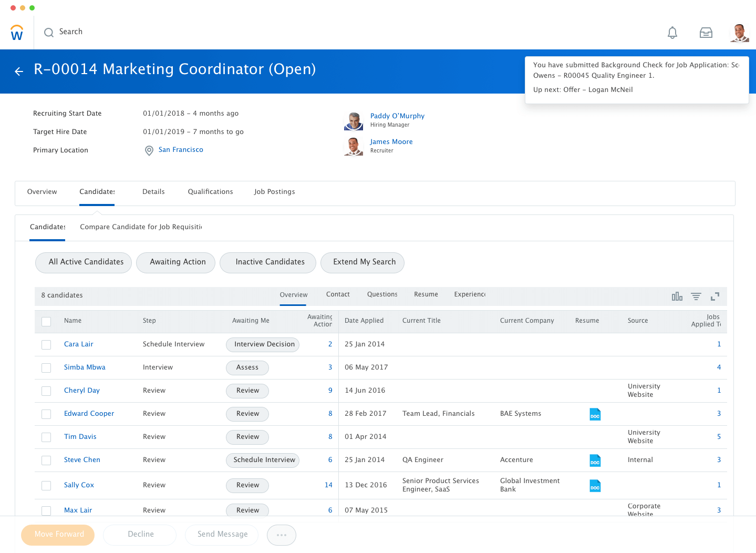Open Sally Cox's resume DOC file
This screenshot has width=756, height=553.
(x=595, y=486)
